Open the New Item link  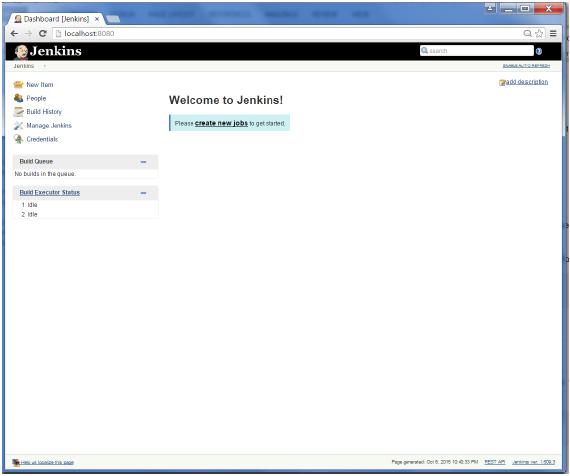click(x=40, y=85)
